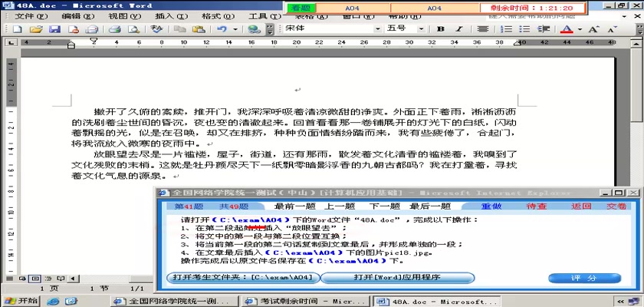This screenshot has height=307, width=644.
Task: Click the first line indent marker on ruler
Action: tap(94, 41)
